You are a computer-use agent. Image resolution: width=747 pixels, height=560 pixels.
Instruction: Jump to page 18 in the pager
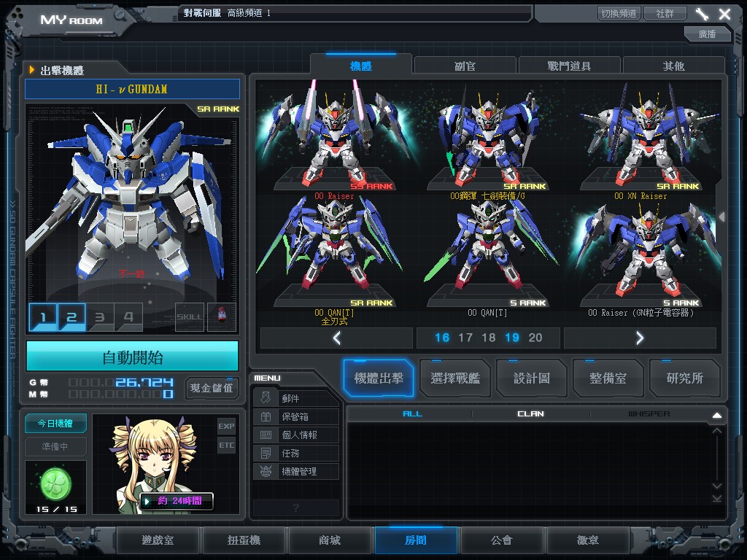(489, 338)
